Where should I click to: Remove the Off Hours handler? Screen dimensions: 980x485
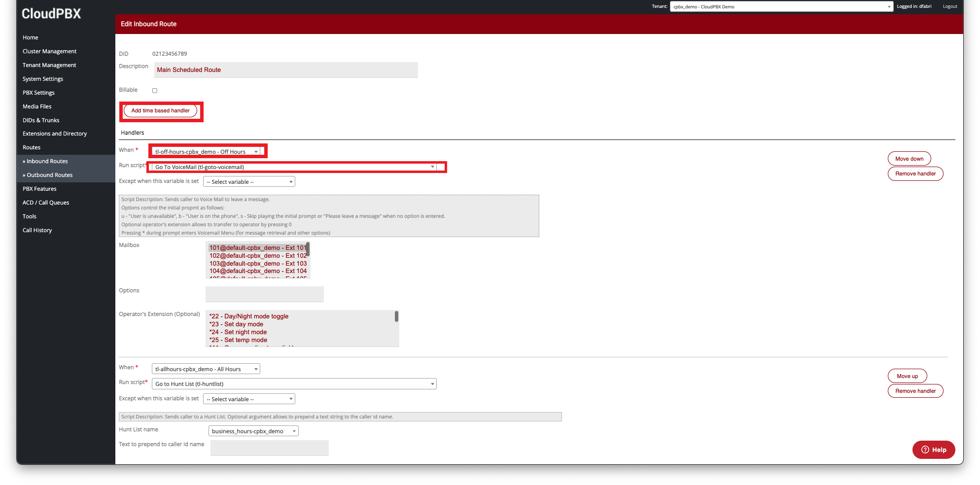[915, 173]
